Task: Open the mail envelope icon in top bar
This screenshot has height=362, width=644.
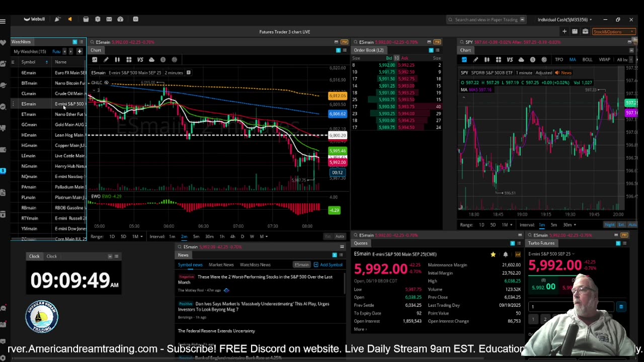Action: [x=109, y=19]
